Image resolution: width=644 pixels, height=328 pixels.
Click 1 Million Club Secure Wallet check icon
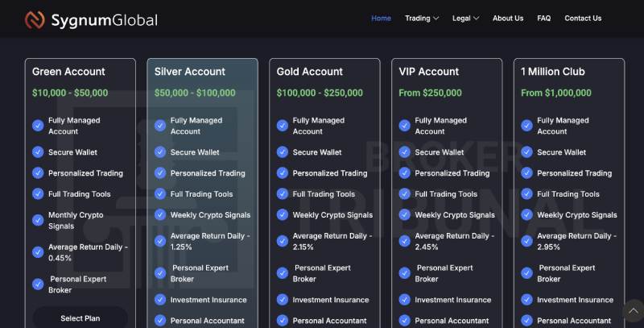click(x=526, y=152)
